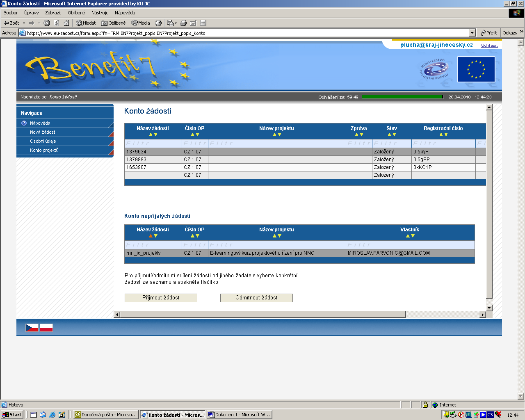Select row 1653907 in requests table
Viewport: 525px width, 420px height.
(305, 167)
